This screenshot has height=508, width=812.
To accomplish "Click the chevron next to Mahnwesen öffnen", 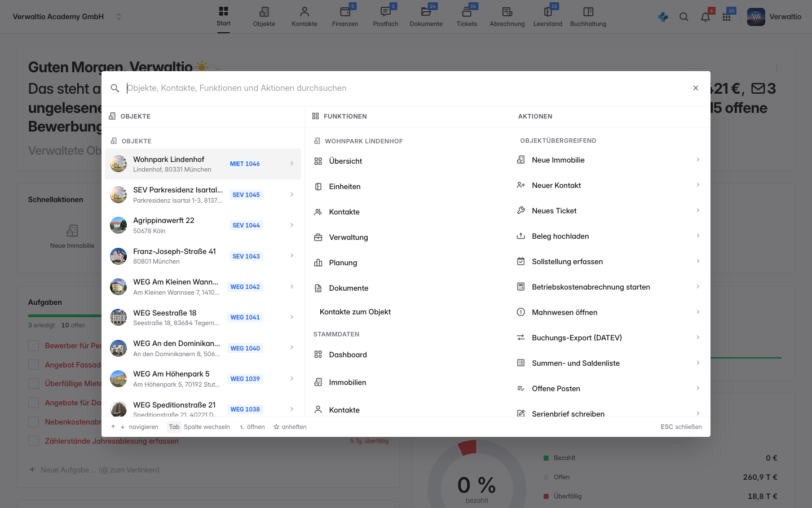I will coord(698,312).
